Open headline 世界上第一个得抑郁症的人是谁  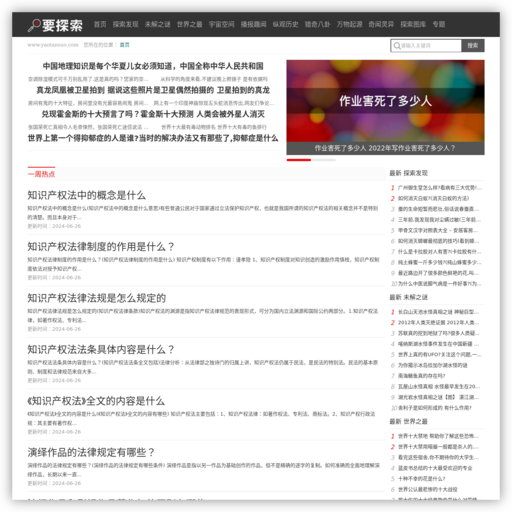coord(153,138)
